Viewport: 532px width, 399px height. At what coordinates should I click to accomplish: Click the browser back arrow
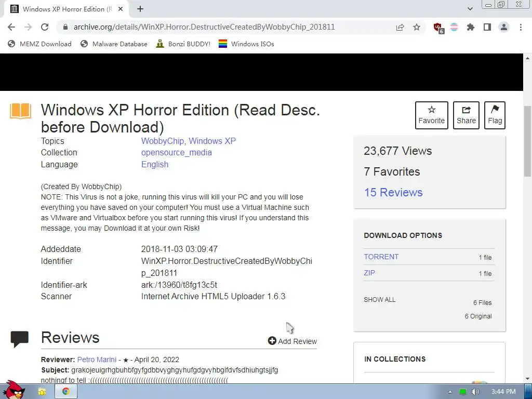pyautogui.click(x=11, y=27)
